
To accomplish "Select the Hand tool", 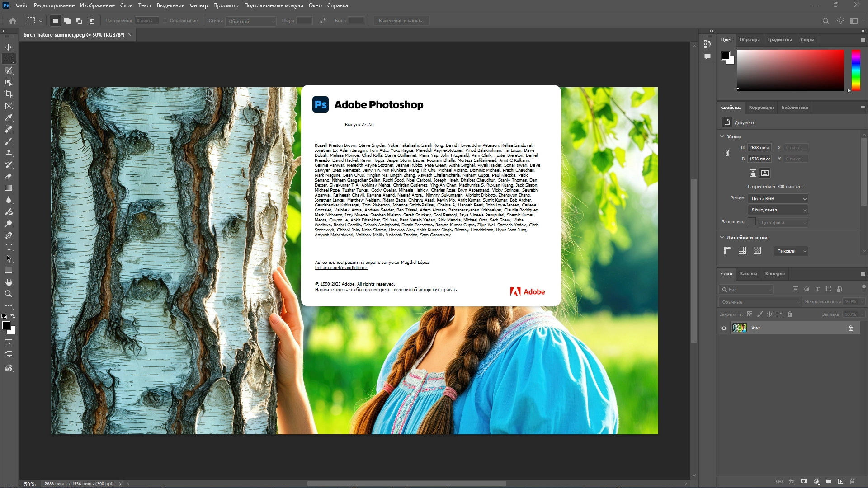I will point(9,282).
